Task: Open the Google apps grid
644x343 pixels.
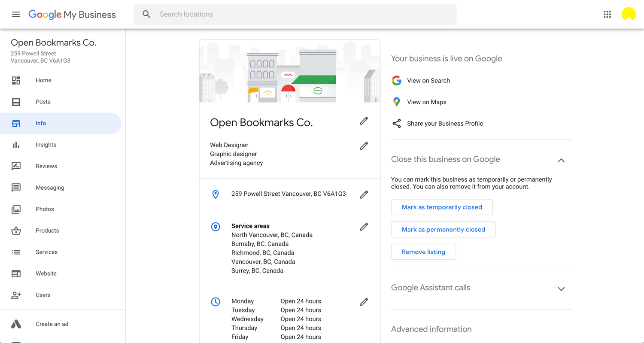Action: coord(607,14)
